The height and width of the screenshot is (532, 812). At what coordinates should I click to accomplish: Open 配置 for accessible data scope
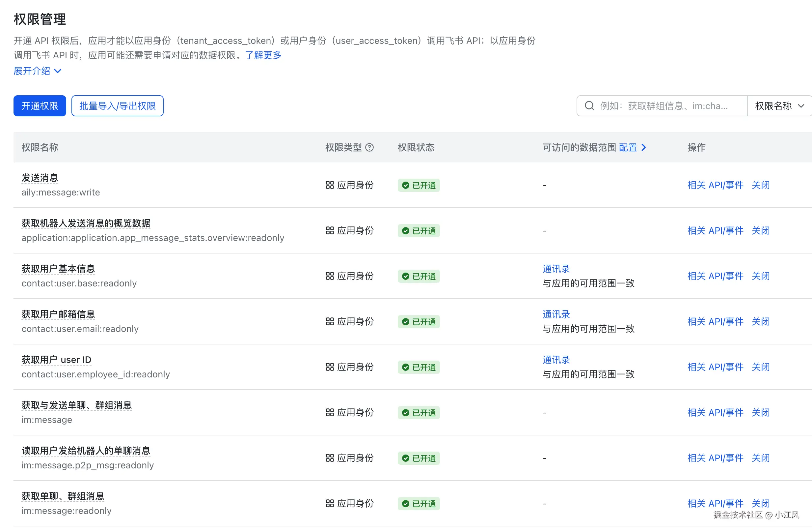click(628, 148)
